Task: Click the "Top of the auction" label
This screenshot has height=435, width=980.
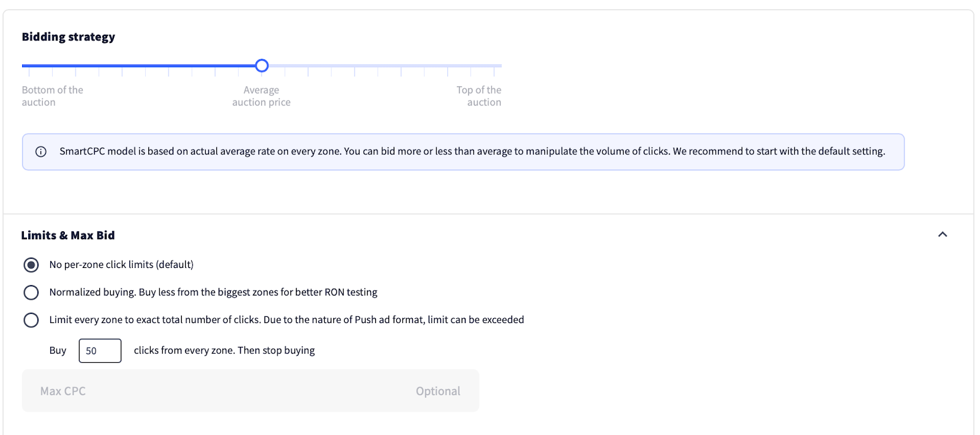Action: (x=479, y=96)
